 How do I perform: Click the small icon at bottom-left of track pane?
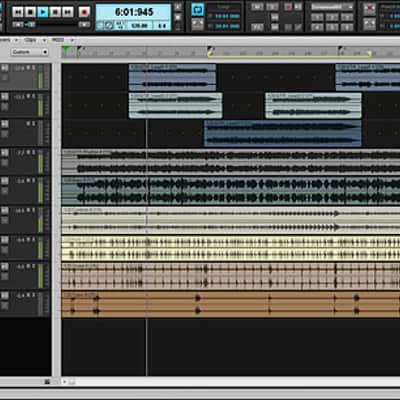click(47, 382)
